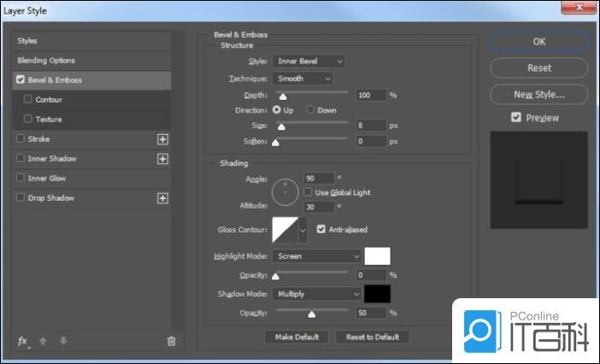Uncheck the Bevel & Emboss checkbox
Screen dimensions: 600x364
[21, 79]
